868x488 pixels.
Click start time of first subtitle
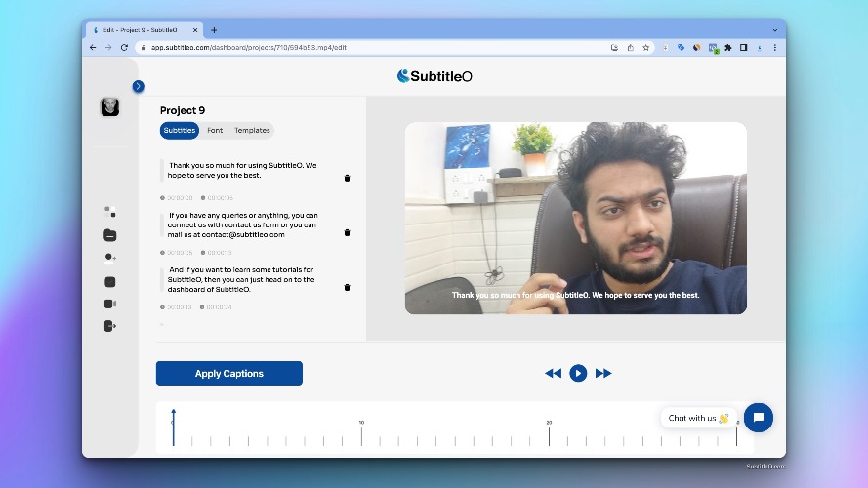click(x=177, y=197)
